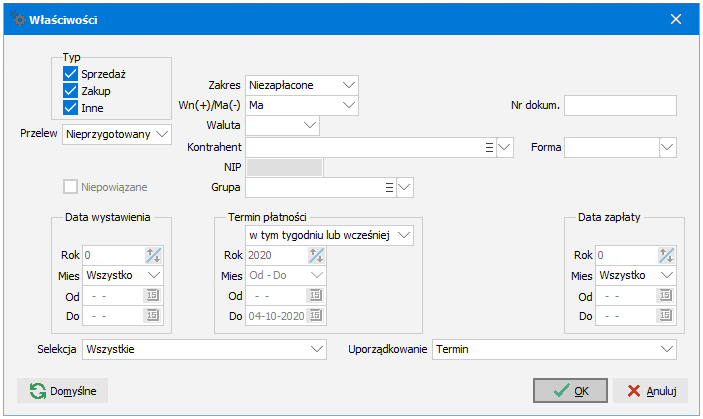Open the Termin płatności period dropdown

click(x=330, y=235)
